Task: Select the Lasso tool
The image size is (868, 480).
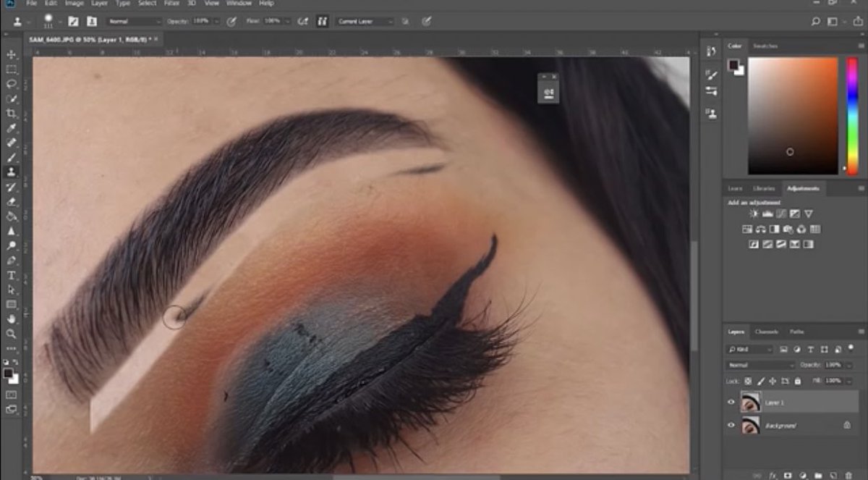Action: 12,84
